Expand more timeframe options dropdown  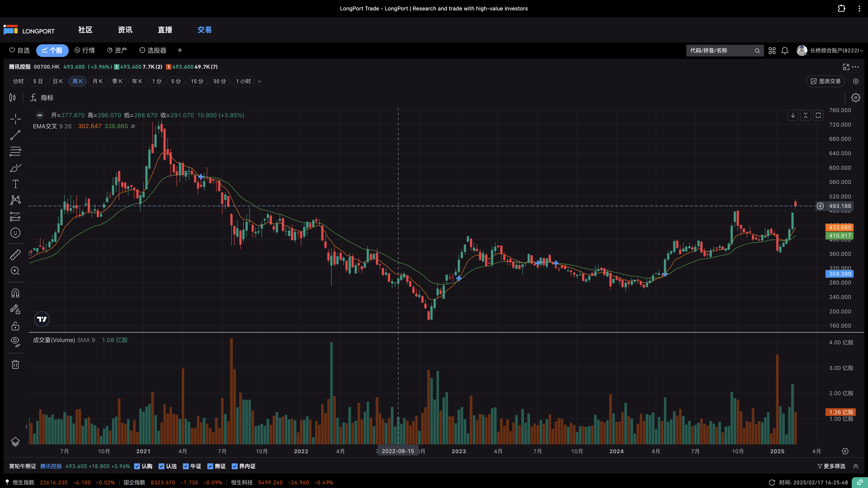pos(259,81)
